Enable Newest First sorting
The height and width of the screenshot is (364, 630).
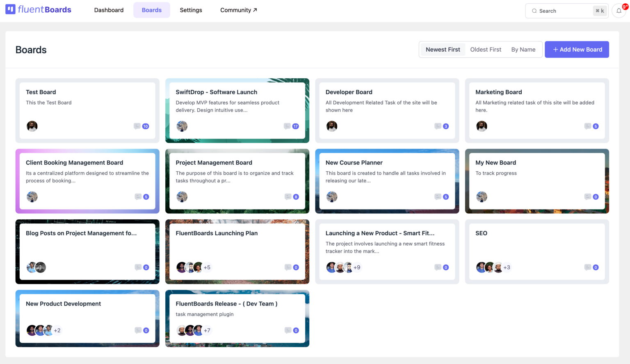[443, 49]
